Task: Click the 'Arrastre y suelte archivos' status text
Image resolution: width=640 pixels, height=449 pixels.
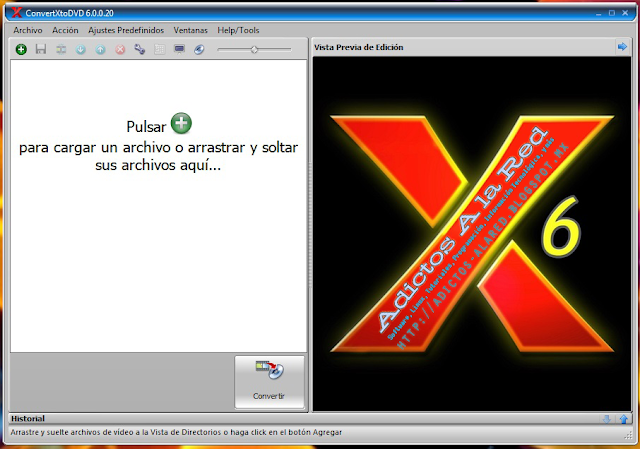Action: pos(176,432)
